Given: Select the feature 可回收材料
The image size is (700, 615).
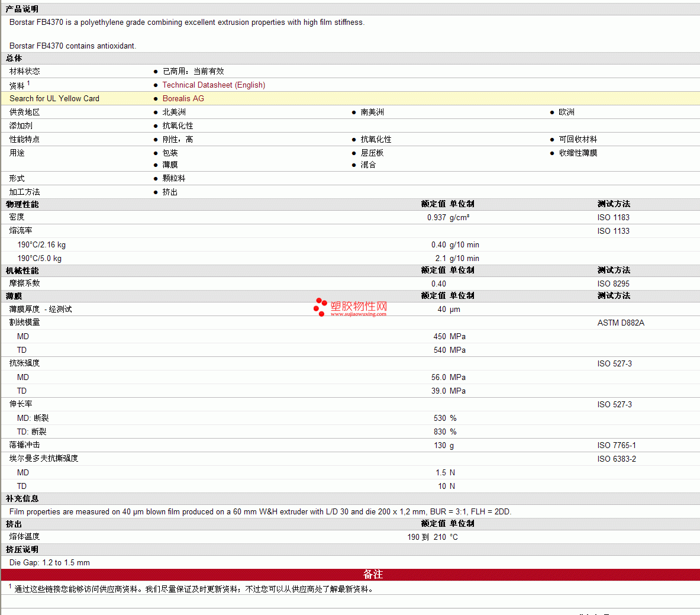Looking at the screenshot, I should pos(578,139).
